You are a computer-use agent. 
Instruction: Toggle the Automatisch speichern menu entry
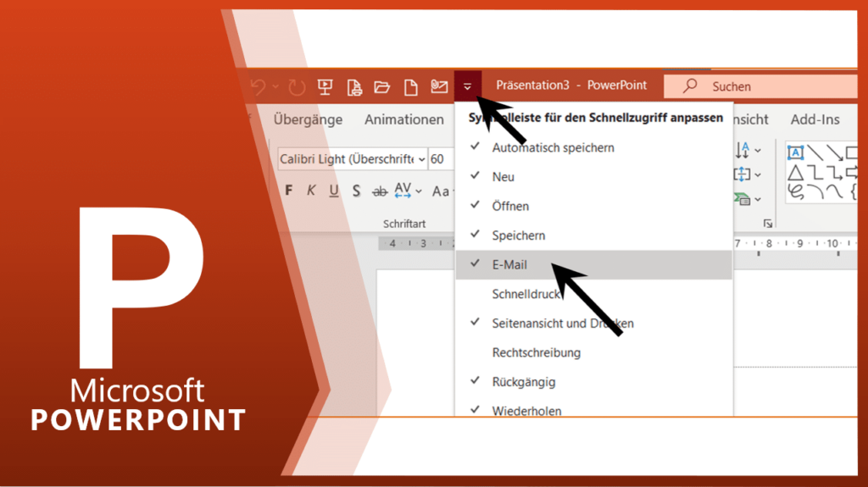pyautogui.click(x=593, y=147)
